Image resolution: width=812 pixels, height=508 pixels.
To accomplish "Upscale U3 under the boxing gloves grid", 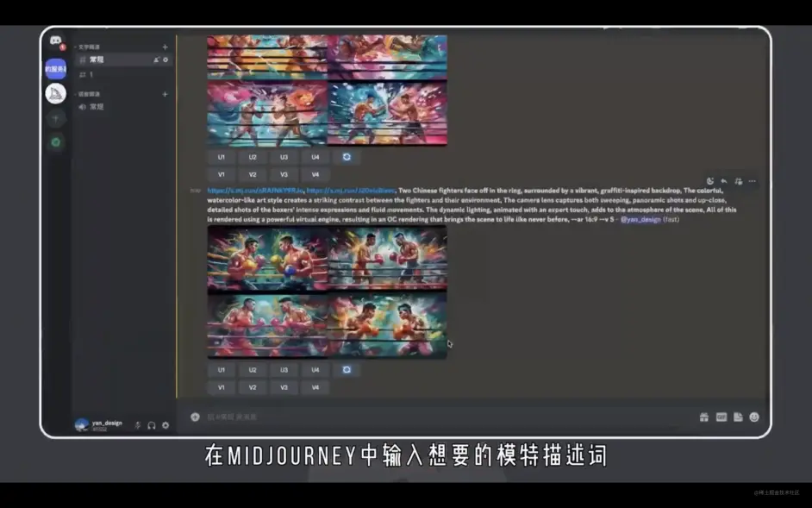I will click(x=284, y=370).
